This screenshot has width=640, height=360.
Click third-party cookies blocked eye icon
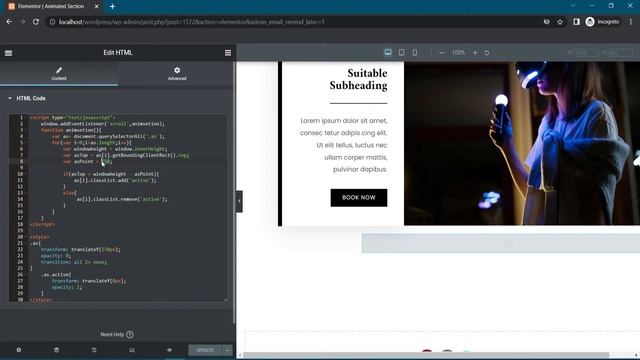[547, 22]
